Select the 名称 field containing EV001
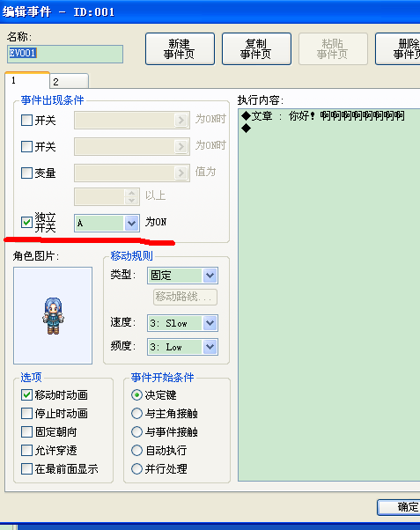The image size is (420, 530). point(65,54)
